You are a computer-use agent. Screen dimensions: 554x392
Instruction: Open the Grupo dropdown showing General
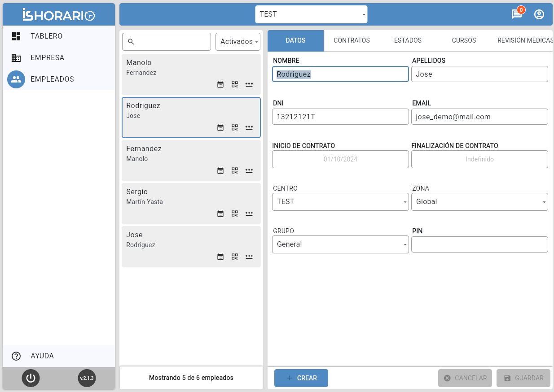click(340, 244)
